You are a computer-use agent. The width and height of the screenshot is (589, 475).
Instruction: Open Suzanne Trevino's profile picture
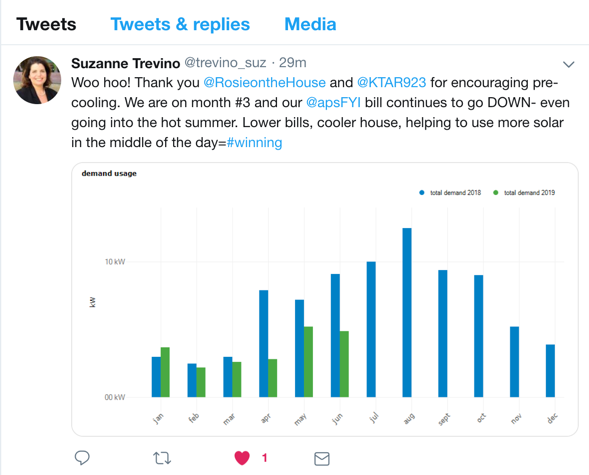coord(37,80)
